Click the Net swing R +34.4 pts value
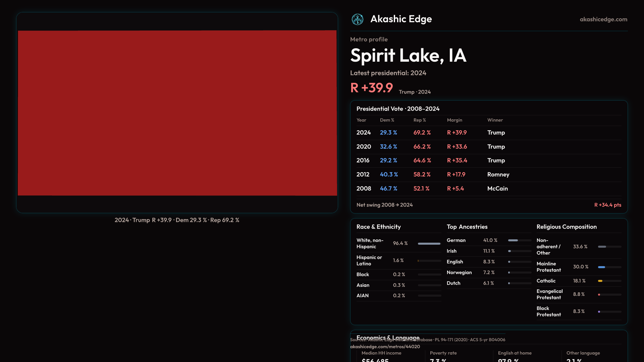This screenshot has width=644, height=362. (607, 205)
